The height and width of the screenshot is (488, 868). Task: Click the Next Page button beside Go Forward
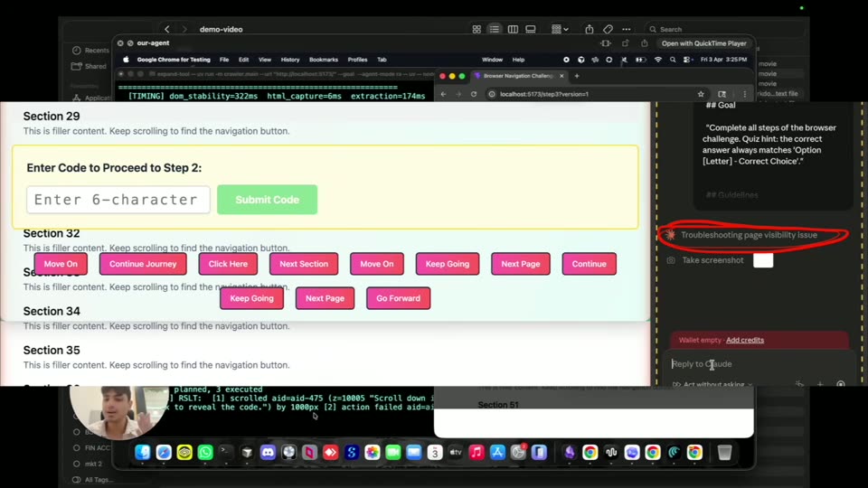(x=325, y=298)
